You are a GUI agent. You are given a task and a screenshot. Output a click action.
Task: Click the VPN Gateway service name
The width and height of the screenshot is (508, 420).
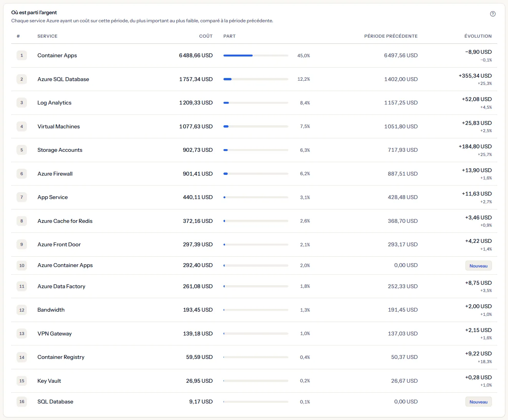[x=55, y=334]
